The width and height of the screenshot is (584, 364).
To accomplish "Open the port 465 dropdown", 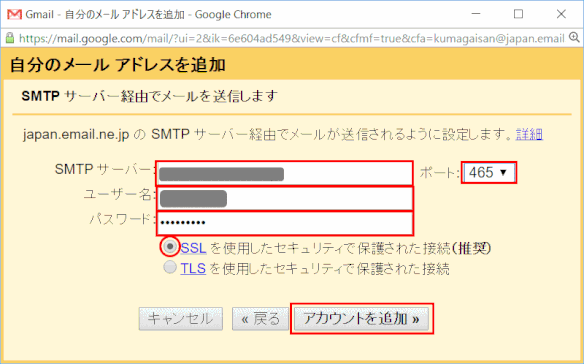I will (489, 172).
